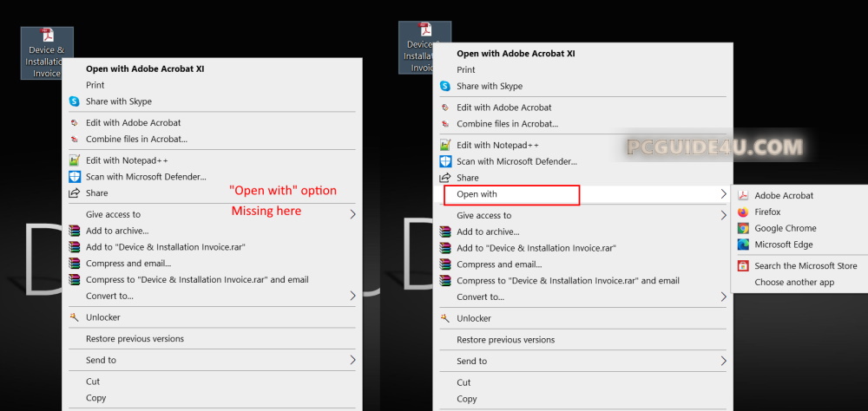Select the PDF file icon on the left desktop
The width and height of the screenshot is (868, 411).
(47, 35)
